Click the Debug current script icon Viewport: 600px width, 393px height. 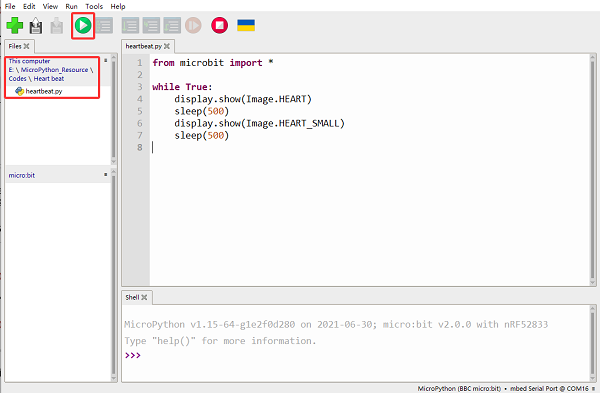coord(104,26)
